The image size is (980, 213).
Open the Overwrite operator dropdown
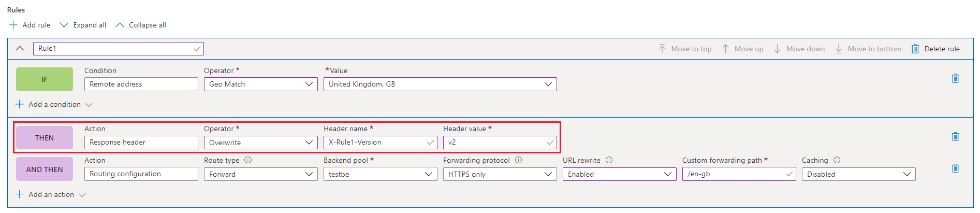[x=261, y=143]
